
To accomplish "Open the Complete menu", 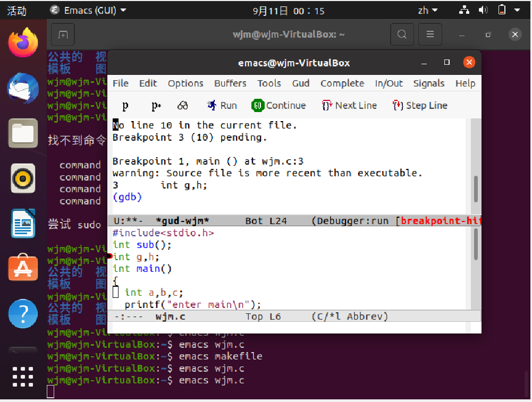I will pos(342,83).
